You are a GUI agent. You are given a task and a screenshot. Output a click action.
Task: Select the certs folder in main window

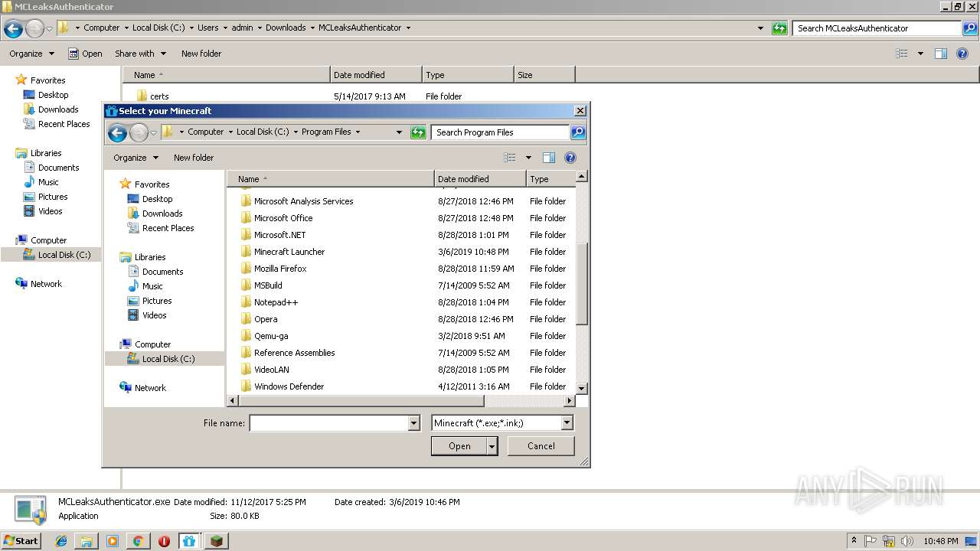pyautogui.click(x=159, y=96)
